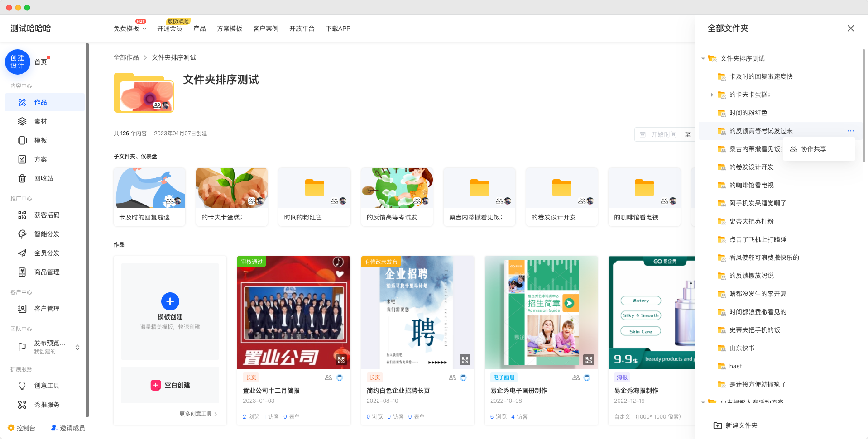Open 更多创意工具 link
The image size is (868, 439).
point(198,414)
